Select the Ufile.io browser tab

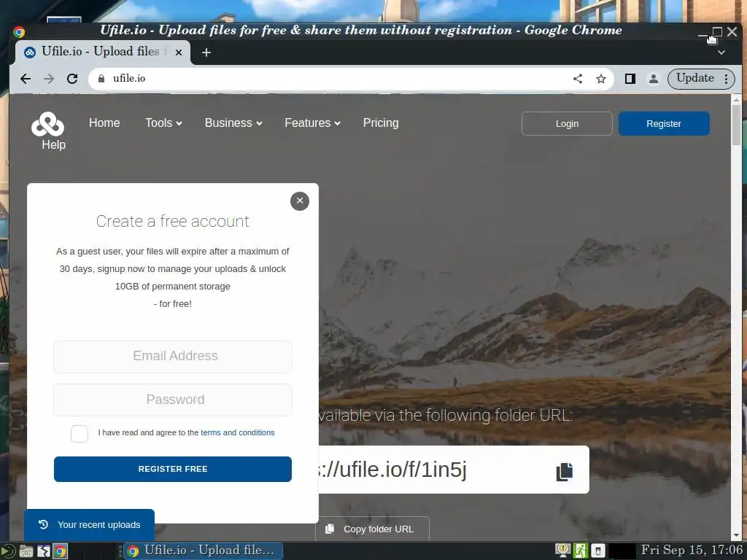pyautogui.click(x=102, y=52)
